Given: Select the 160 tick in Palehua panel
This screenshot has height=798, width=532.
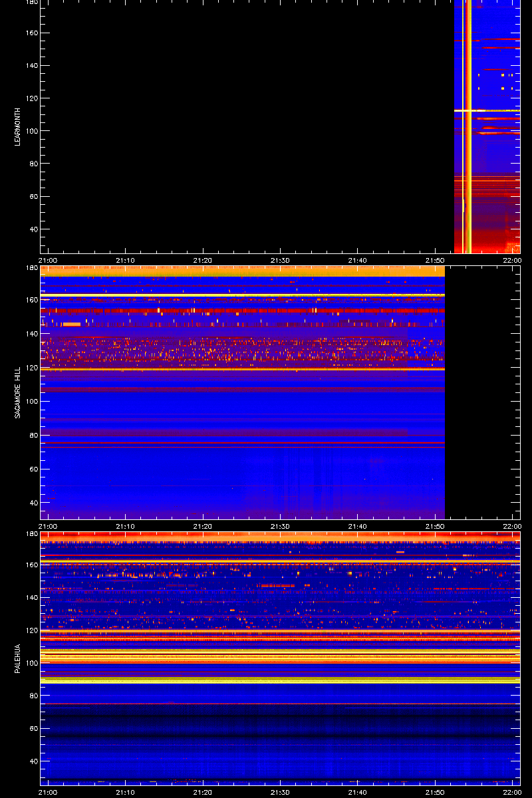Looking at the screenshot, I should 33,565.
